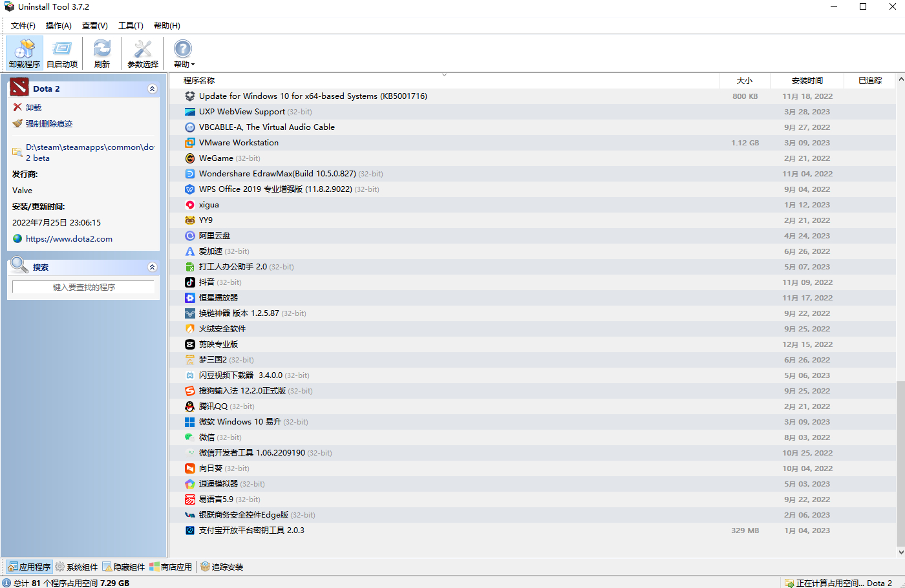Click the 追踪安装 button
The image size is (905, 588).
click(x=222, y=567)
